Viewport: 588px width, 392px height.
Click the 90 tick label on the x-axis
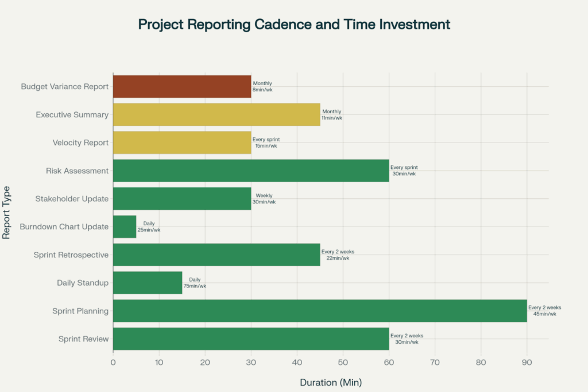pos(527,363)
